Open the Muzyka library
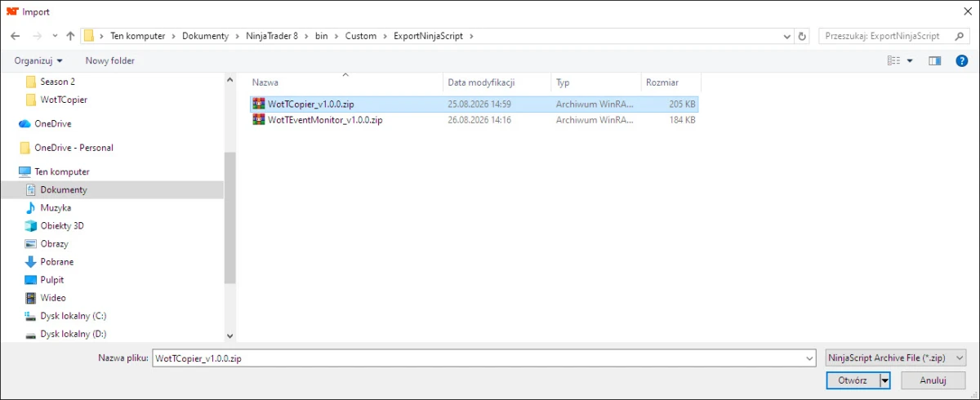This screenshot has height=400, width=980. click(x=56, y=207)
